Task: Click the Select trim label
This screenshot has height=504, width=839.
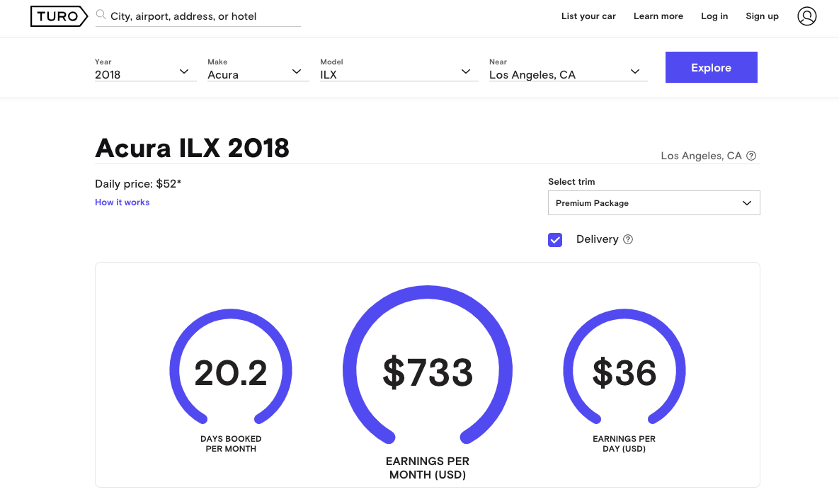Action: (x=571, y=181)
